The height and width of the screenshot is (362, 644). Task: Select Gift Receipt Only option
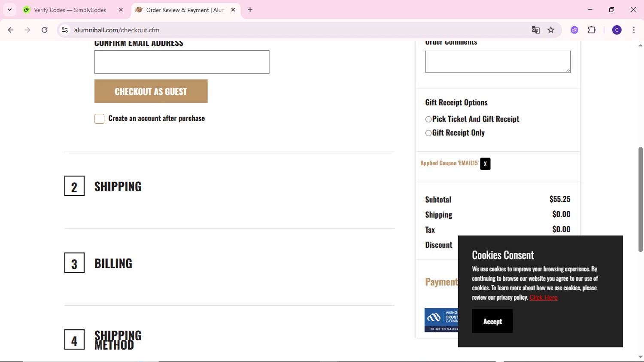coord(428,133)
